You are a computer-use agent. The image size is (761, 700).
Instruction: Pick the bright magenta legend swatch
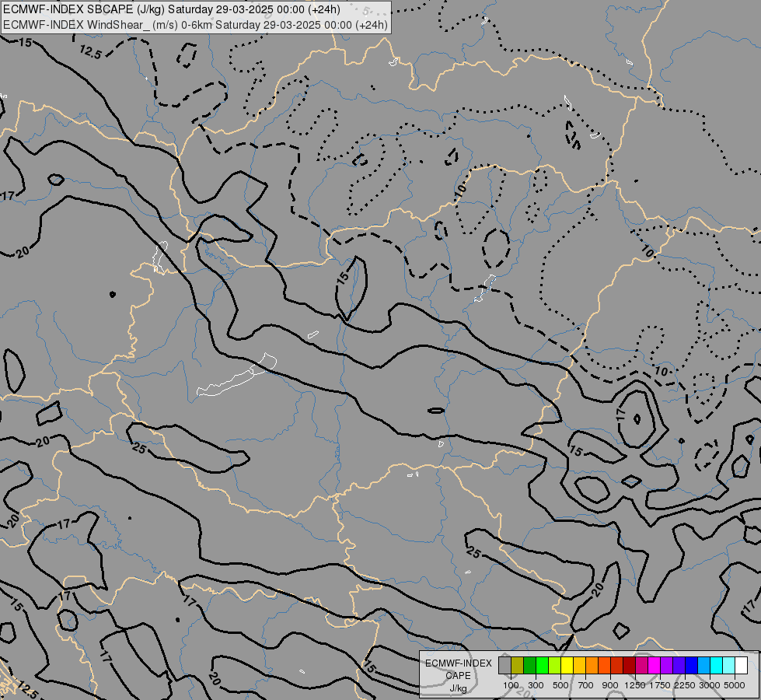[655, 665]
